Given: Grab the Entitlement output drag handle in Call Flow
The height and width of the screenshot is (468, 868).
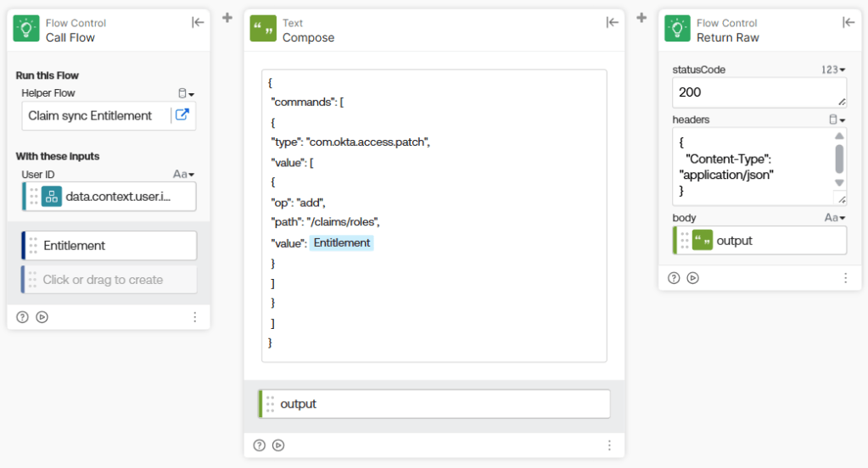Looking at the screenshot, I should (33, 246).
